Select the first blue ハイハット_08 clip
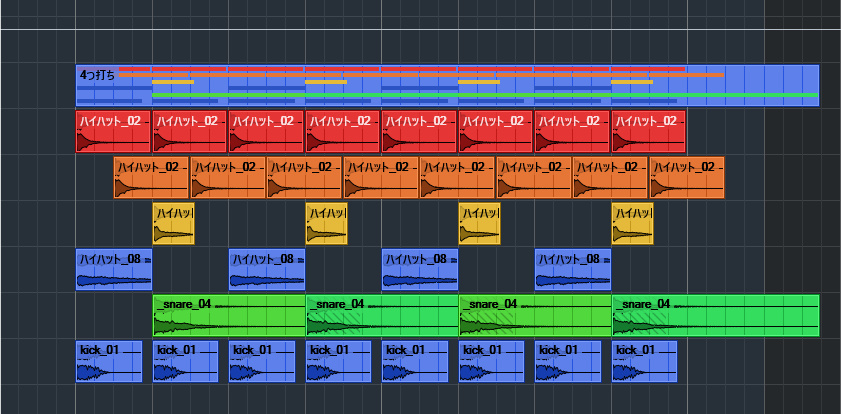 coord(113,270)
